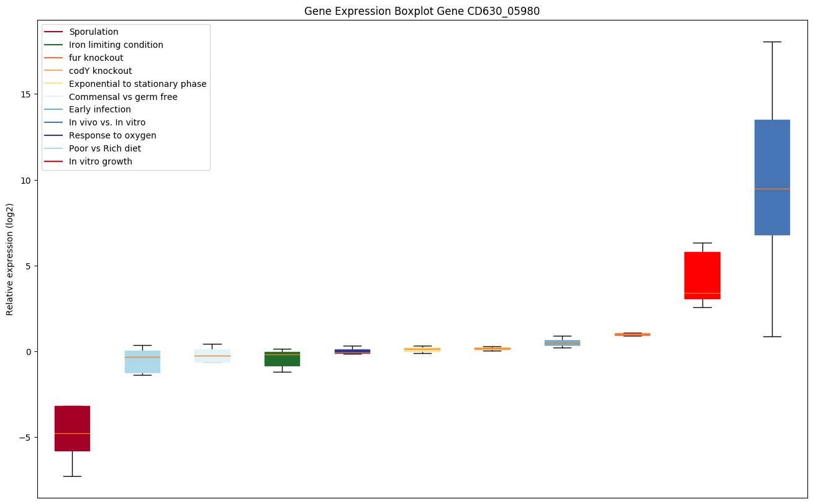This screenshot has height=504, width=813.
Task: Click the Poor vs Rich diet legend text
Action: pyautogui.click(x=104, y=149)
